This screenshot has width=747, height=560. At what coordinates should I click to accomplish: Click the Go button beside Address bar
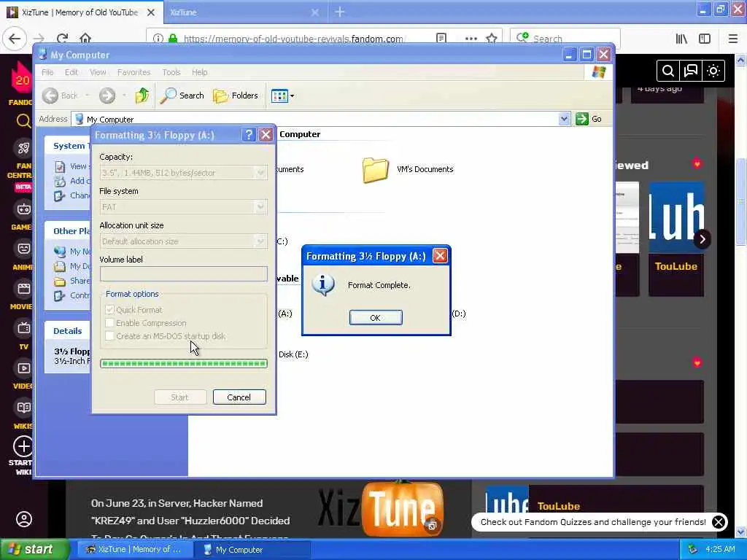pos(589,119)
